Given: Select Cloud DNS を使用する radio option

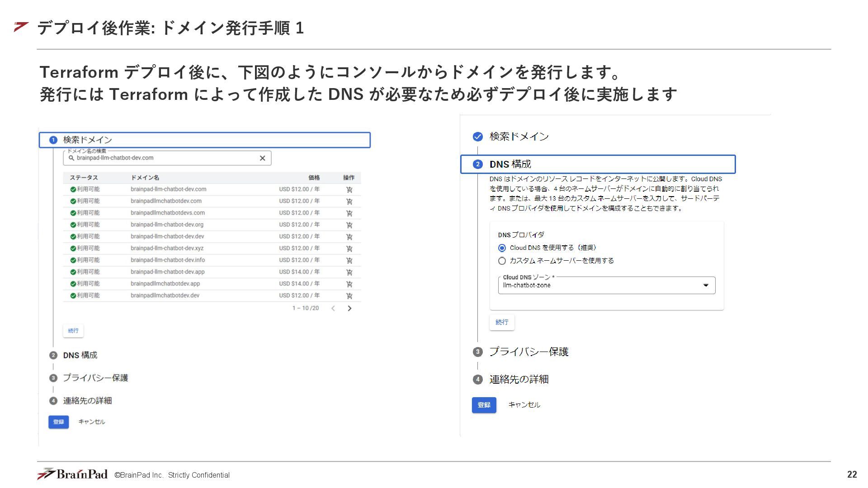Looking at the screenshot, I should (x=502, y=248).
